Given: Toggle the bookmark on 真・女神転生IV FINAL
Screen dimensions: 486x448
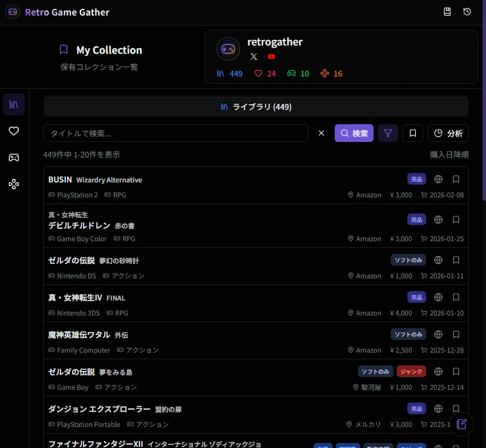Looking at the screenshot, I should click(456, 297).
